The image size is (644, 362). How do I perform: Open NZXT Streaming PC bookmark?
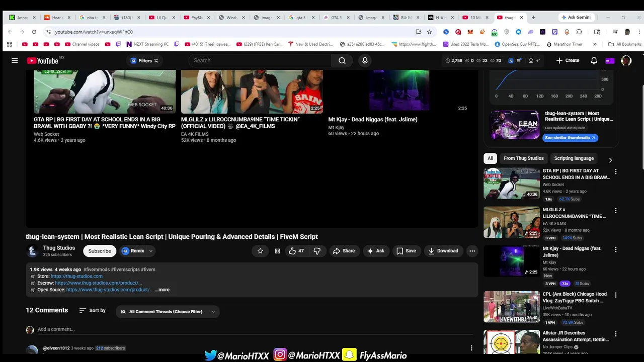[x=147, y=44]
